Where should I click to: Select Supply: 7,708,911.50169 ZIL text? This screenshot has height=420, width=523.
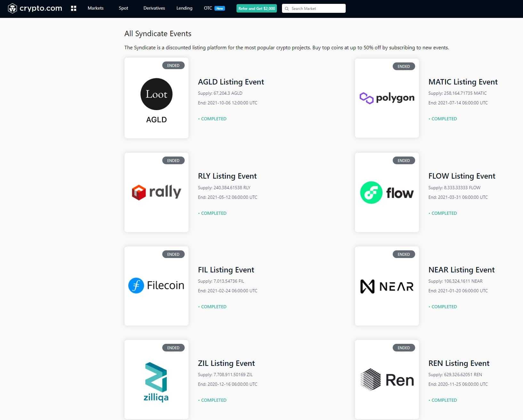pos(225,375)
